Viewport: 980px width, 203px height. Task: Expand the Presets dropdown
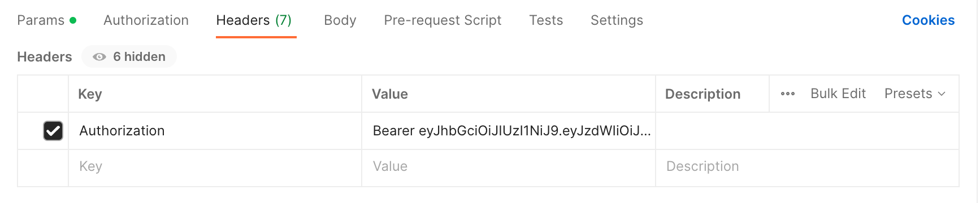pyautogui.click(x=914, y=94)
